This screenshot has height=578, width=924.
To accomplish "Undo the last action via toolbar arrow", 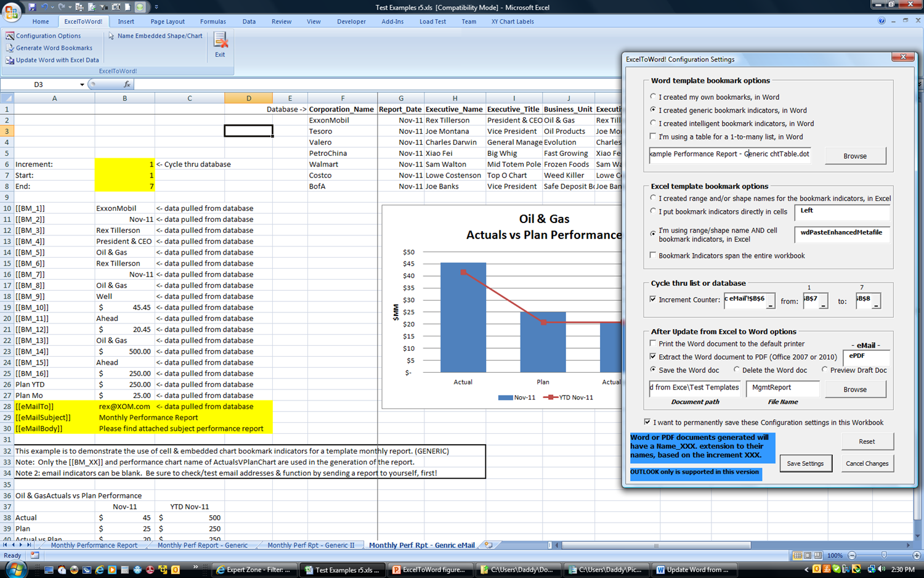I will pos(44,7).
